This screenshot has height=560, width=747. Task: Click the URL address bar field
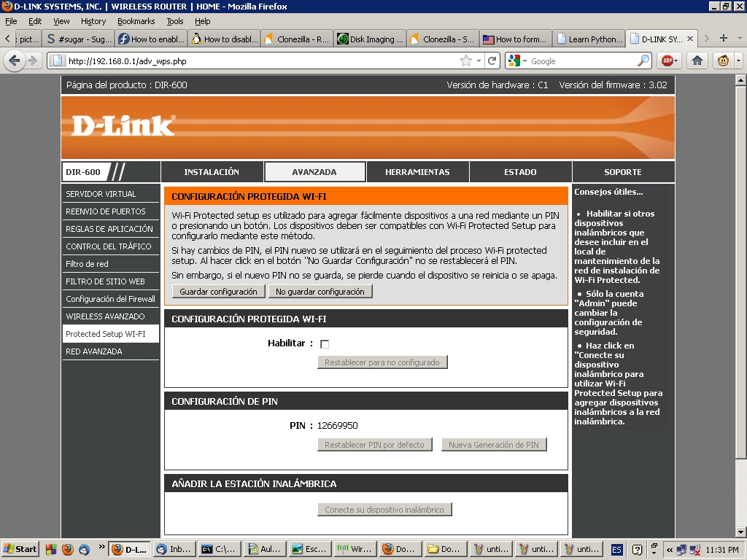(x=255, y=61)
